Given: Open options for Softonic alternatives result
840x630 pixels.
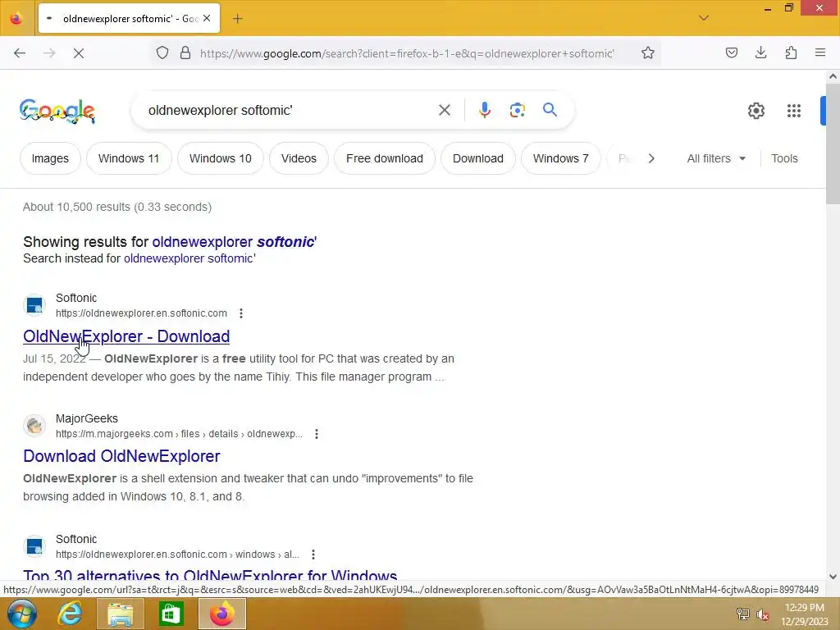Looking at the screenshot, I should click(313, 555).
